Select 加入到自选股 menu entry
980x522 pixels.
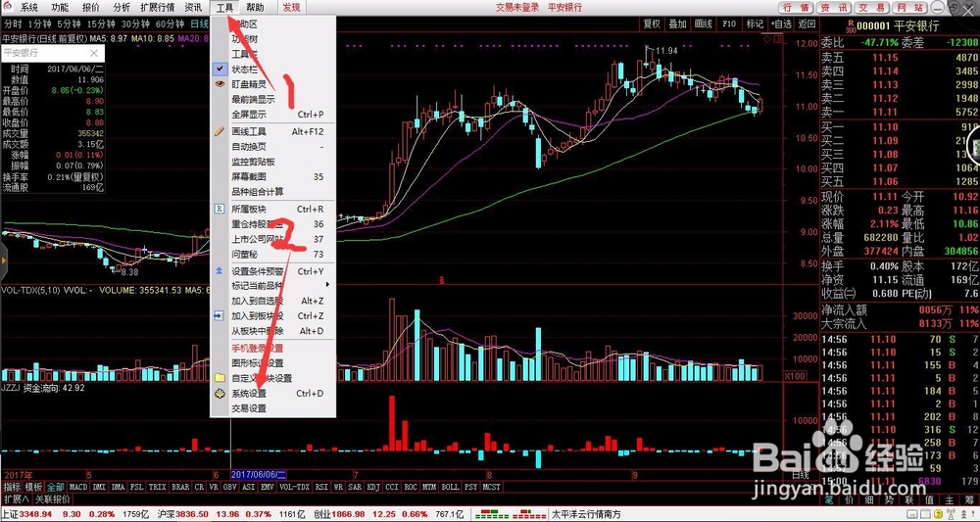click(273, 301)
